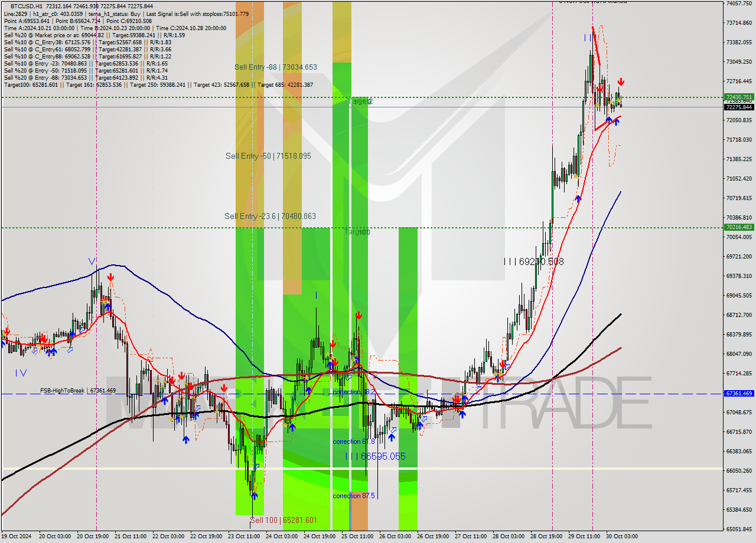
Task: Click the green 72430.751 price tag
Action: [x=739, y=97]
